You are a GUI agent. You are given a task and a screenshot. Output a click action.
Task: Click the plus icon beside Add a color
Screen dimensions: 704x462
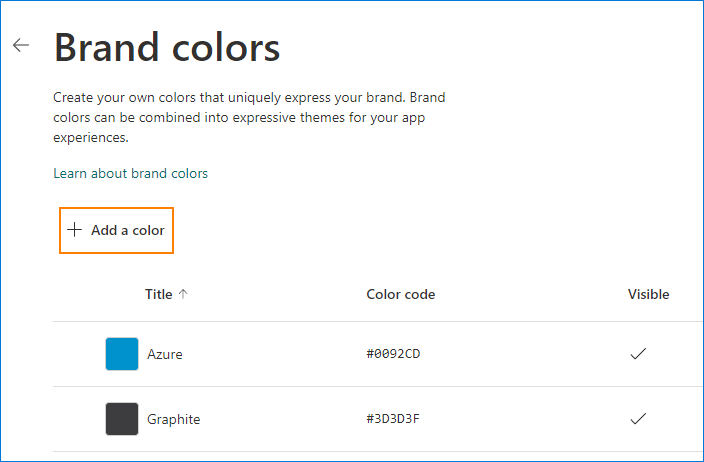[x=75, y=230]
